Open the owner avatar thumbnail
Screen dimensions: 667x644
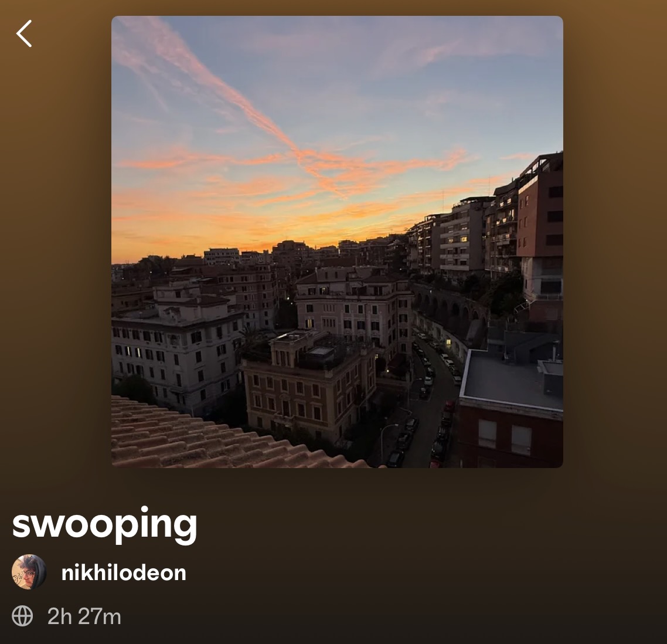tap(29, 572)
